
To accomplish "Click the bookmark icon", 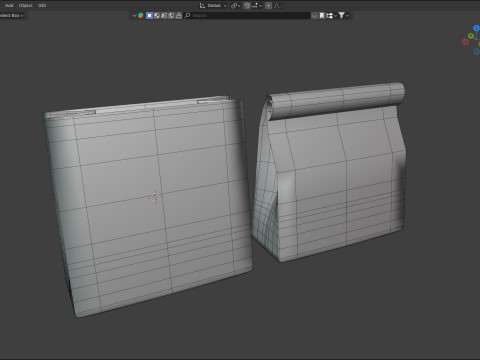I will (322, 15).
